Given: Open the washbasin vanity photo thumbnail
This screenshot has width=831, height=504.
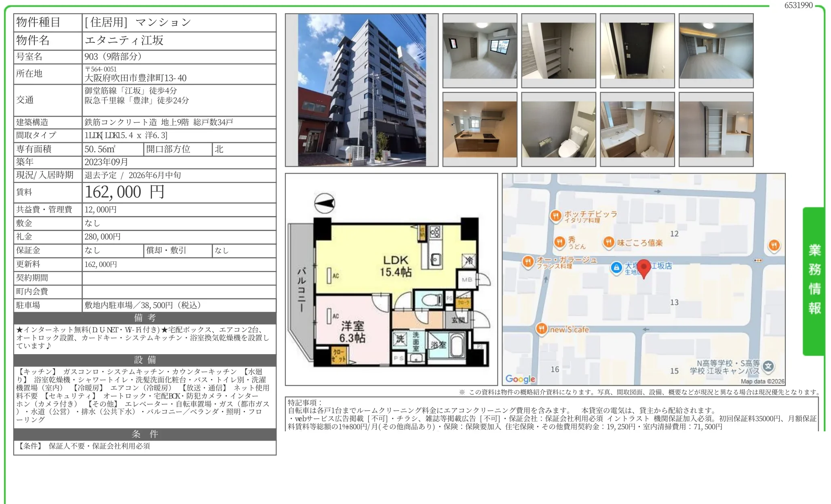Looking at the screenshot, I should pos(637,129).
